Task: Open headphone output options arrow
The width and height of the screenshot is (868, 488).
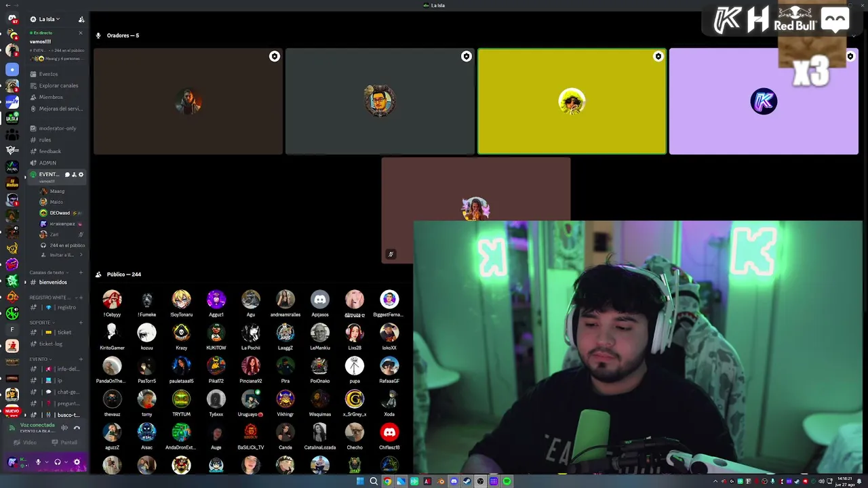Action: pos(65,462)
